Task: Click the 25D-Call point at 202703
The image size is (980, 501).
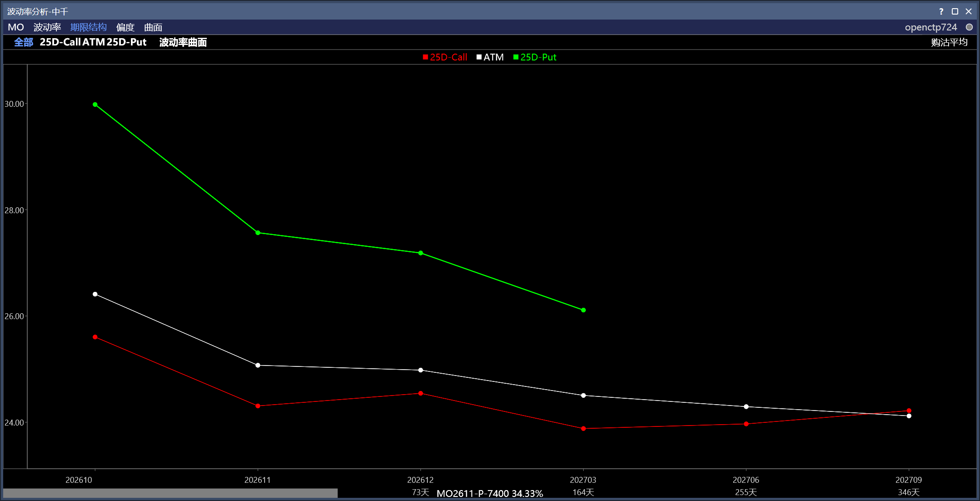Action: tap(583, 428)
